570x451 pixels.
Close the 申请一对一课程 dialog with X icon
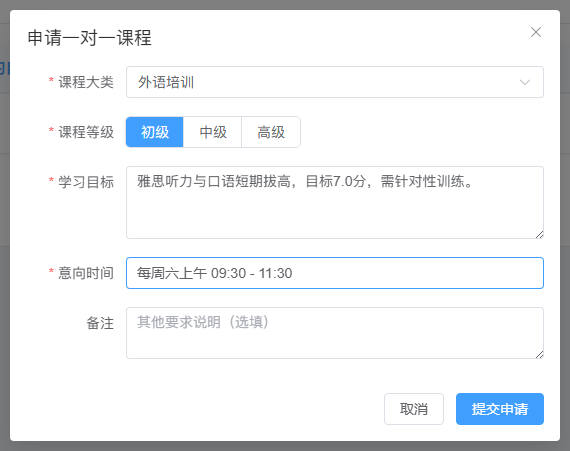point(536,32)
